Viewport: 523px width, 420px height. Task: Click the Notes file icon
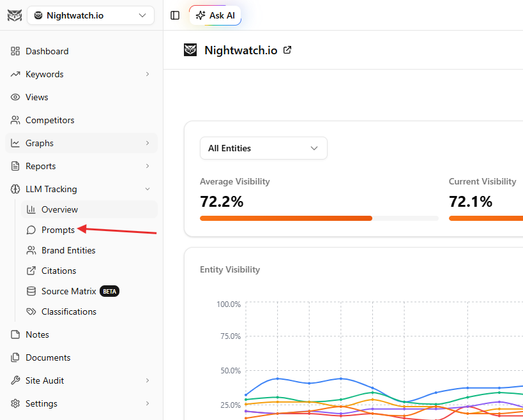pyautogui.click(x=15, y=334)
